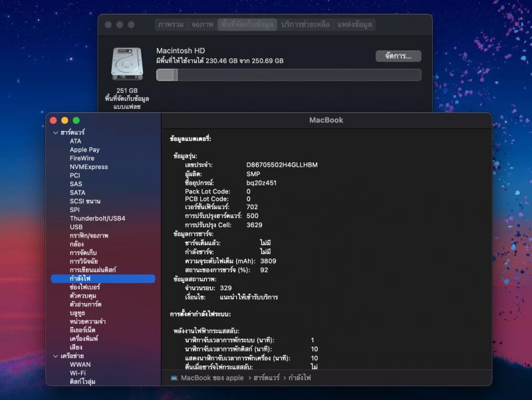
Task: Click condition text แนะนำให้เข้ารับบริการ
Action: click(x=249, y=297)
